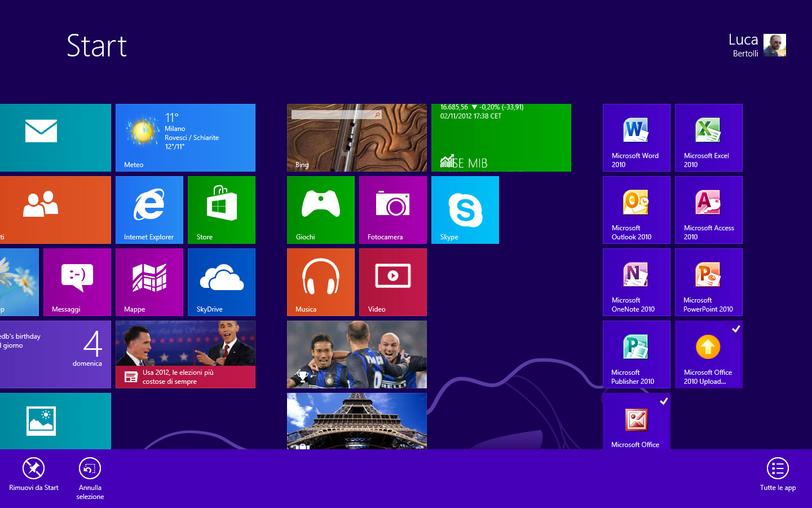Launch the Skype tile

(465, 210)
